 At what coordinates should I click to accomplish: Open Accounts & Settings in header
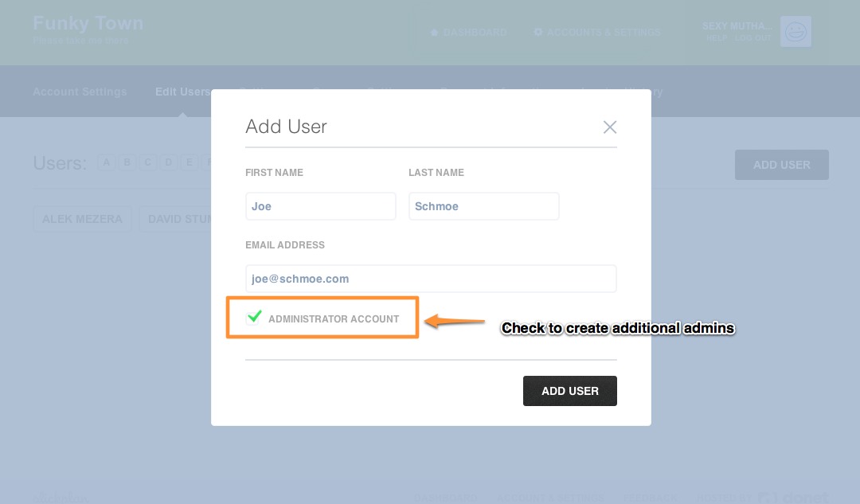click(604, 33)
